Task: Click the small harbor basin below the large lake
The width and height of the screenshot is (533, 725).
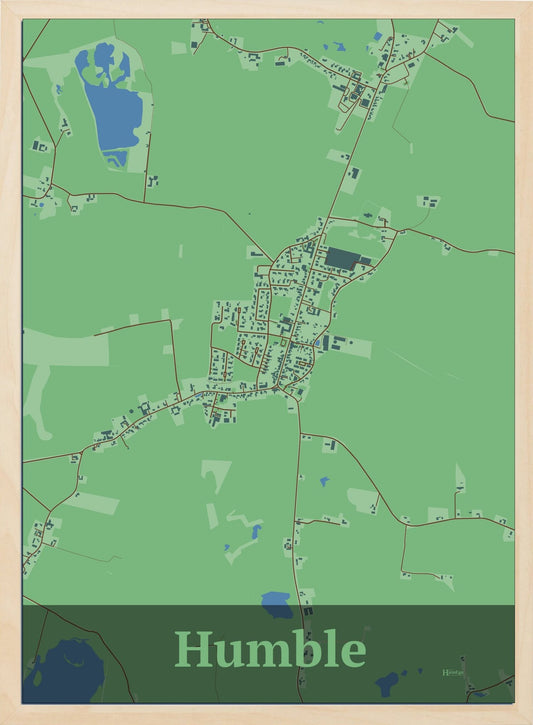Action: [116, 159]
